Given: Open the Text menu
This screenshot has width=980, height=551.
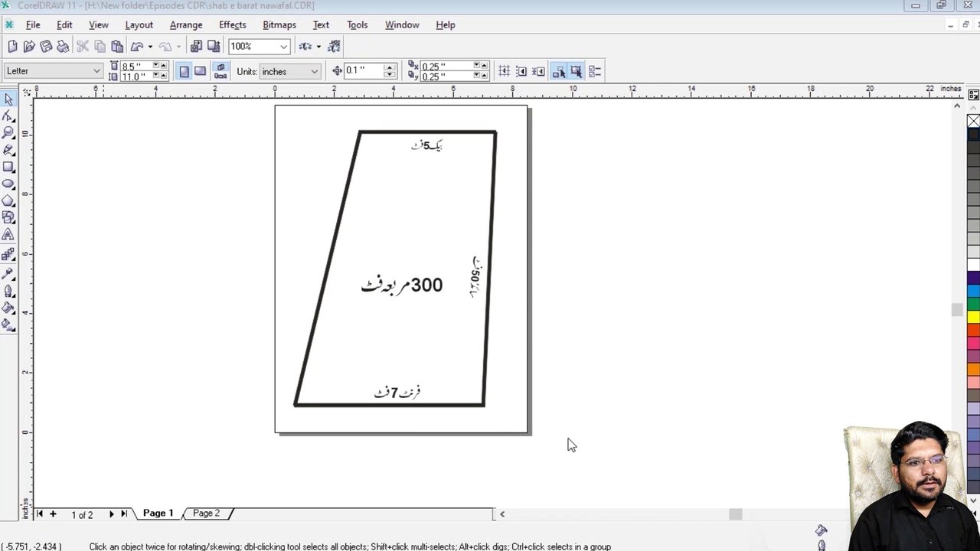Looking at the screenshot, I should coord(321,25).
